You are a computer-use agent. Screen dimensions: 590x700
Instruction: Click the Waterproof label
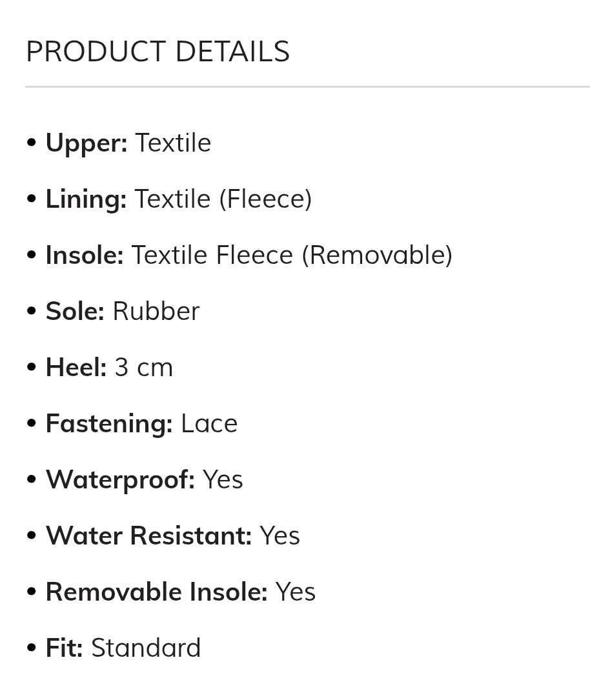click(x=120, y=480)
